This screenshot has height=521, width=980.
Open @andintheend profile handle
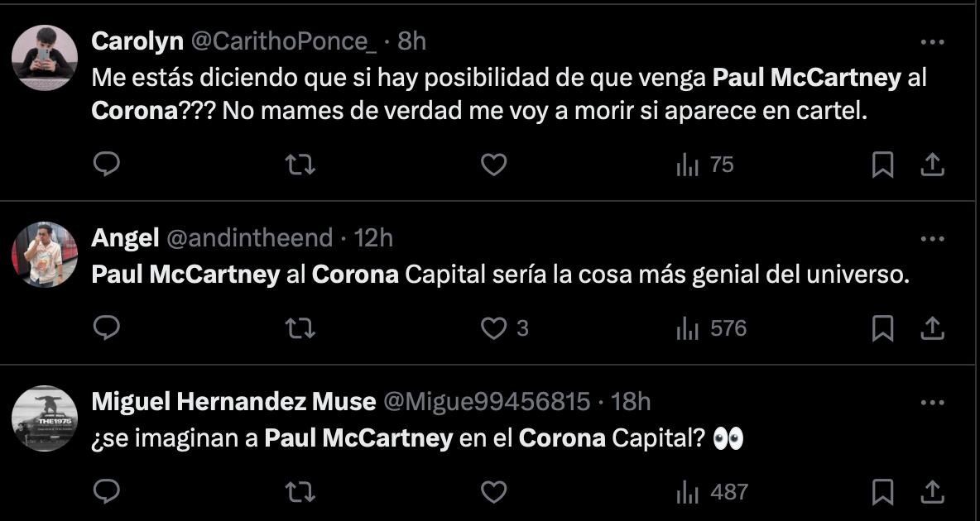250,238
